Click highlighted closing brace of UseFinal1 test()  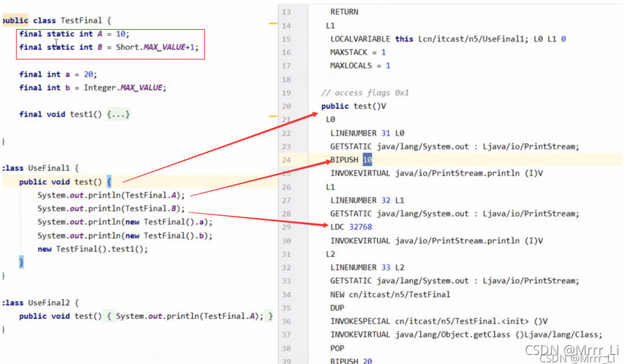[x=21, y=262]
